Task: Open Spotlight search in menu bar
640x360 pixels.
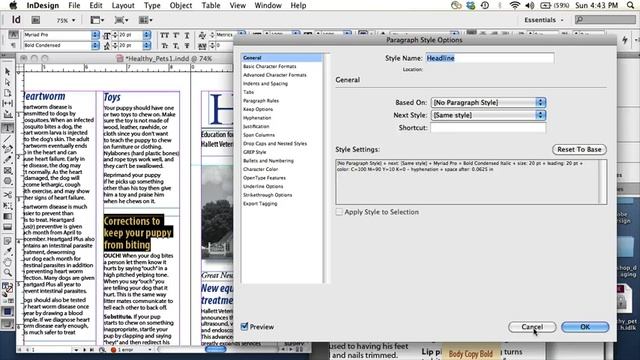Action: pyautogui.click(x=631, y=5)
